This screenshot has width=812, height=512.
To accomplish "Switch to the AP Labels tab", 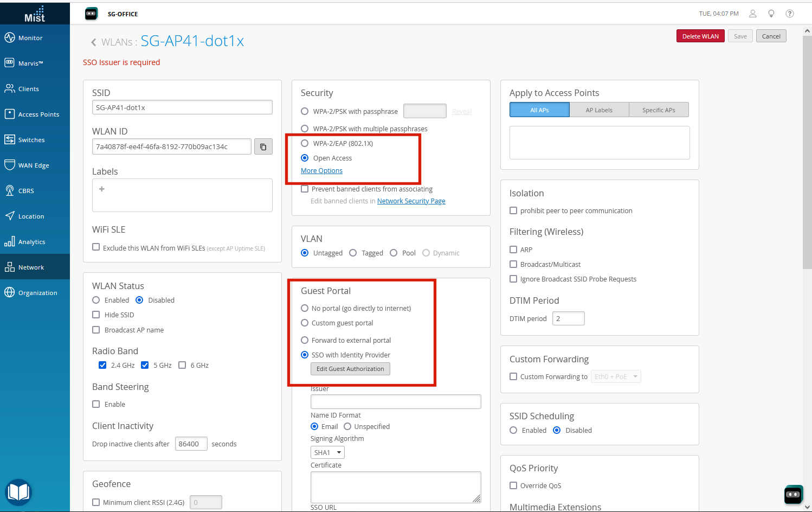I will [599, 110].
